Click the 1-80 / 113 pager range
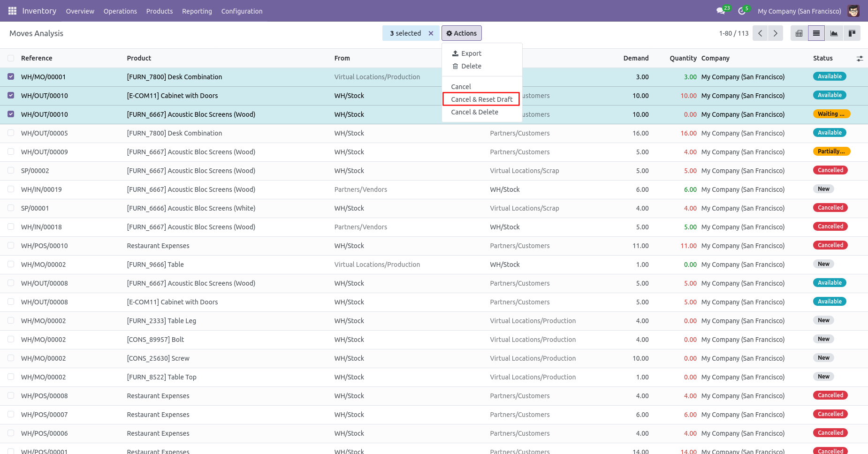Viewport: 868px width, 454px height. tap(733, 33)
